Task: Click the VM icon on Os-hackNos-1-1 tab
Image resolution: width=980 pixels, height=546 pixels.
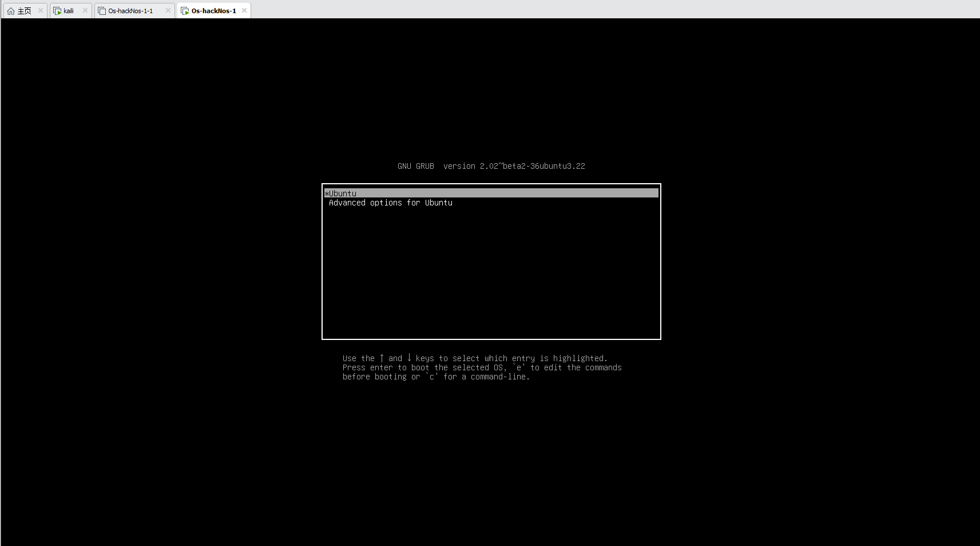Action: [x=102, y=11]
